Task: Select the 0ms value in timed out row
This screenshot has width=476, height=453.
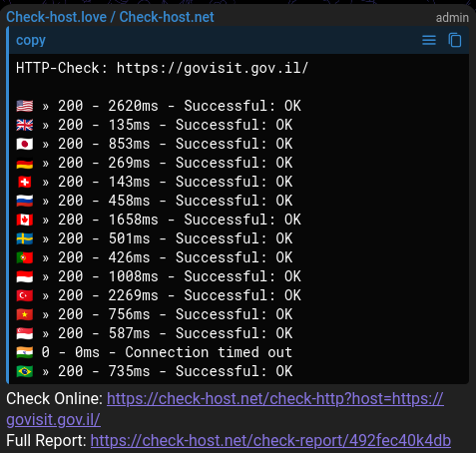Action: pyautogui.click(x=87, y=352)
